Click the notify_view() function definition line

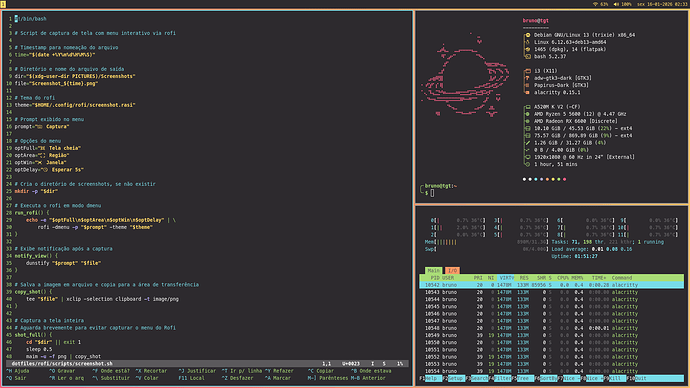click(x=36, y=256)
